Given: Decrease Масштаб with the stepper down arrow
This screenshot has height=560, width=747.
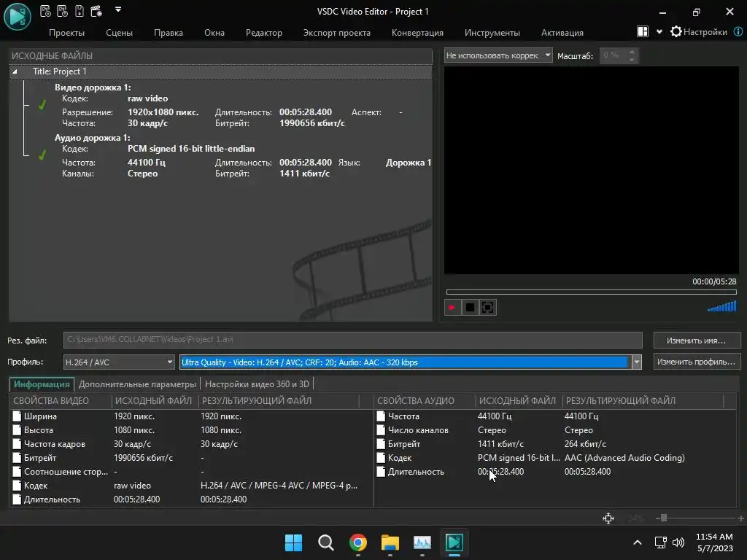Looking at the screenshot, I should (632, 60).
